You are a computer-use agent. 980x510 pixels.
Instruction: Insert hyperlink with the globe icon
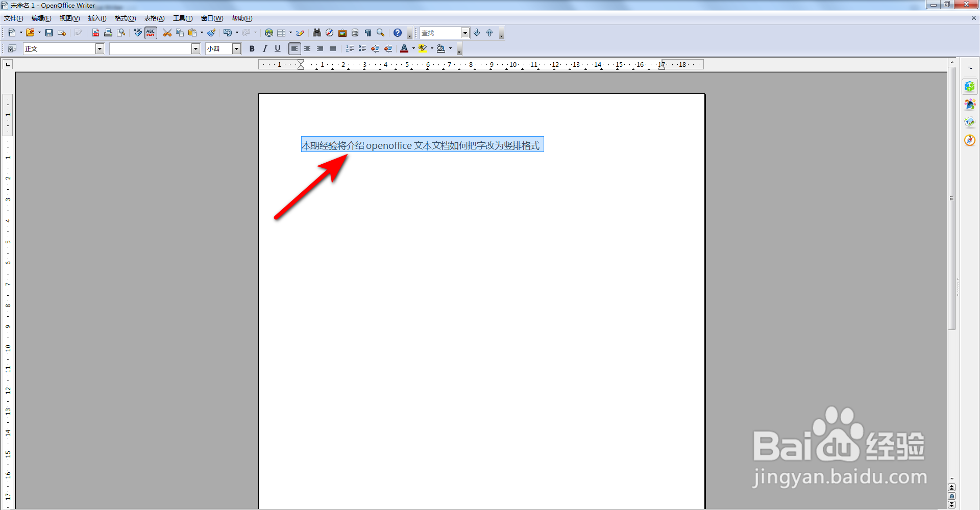click(x=269, y=33)
